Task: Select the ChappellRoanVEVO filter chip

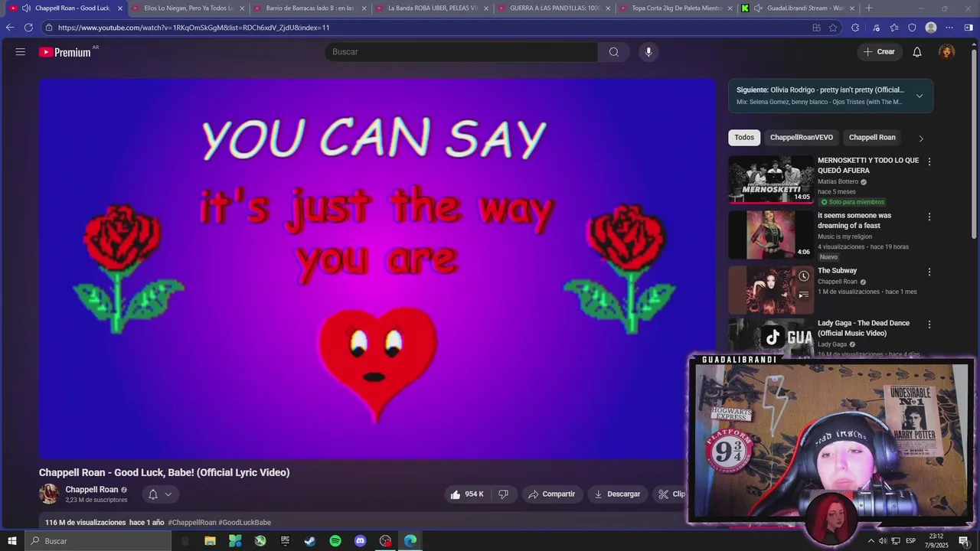Action: click(802, 138)
